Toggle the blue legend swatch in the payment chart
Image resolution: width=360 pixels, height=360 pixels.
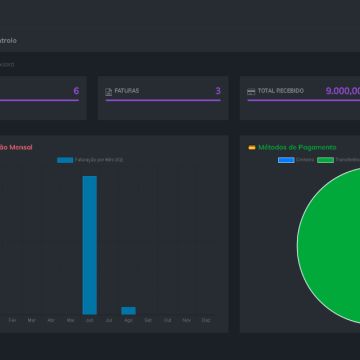point(286,160)
